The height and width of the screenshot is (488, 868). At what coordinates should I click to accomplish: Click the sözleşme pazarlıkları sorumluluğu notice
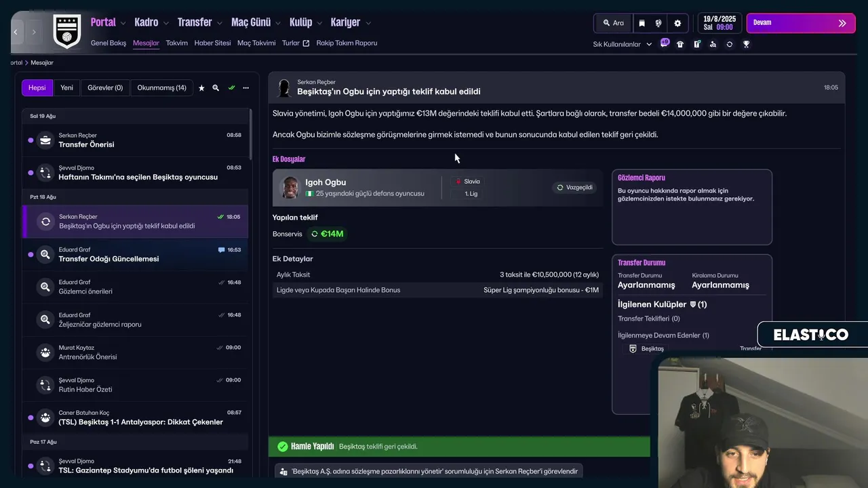click(429, 471)
